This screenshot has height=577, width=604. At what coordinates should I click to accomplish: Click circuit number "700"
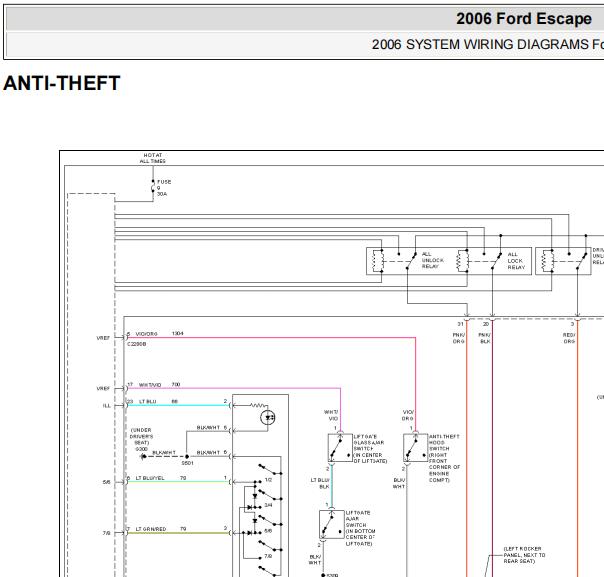click(x=176, y=384)
